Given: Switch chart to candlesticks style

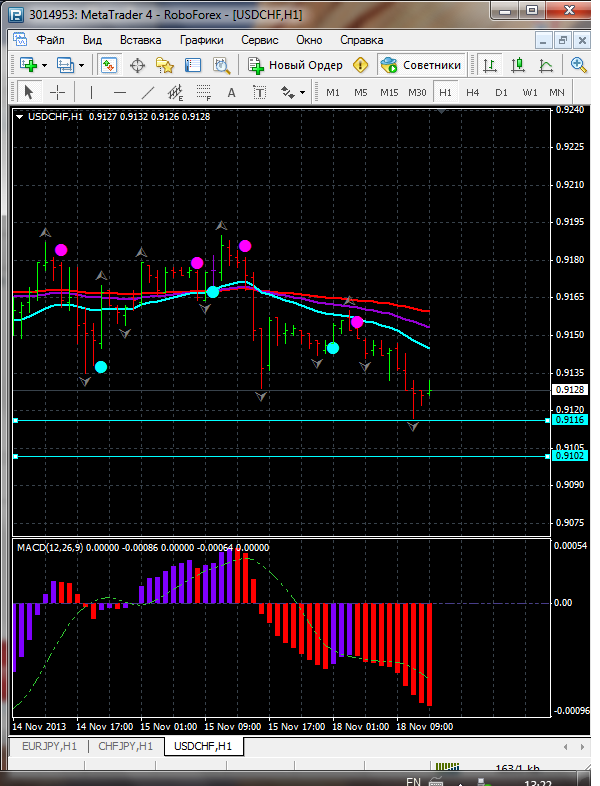Looking at the screenshot, I should click(518, 65).
